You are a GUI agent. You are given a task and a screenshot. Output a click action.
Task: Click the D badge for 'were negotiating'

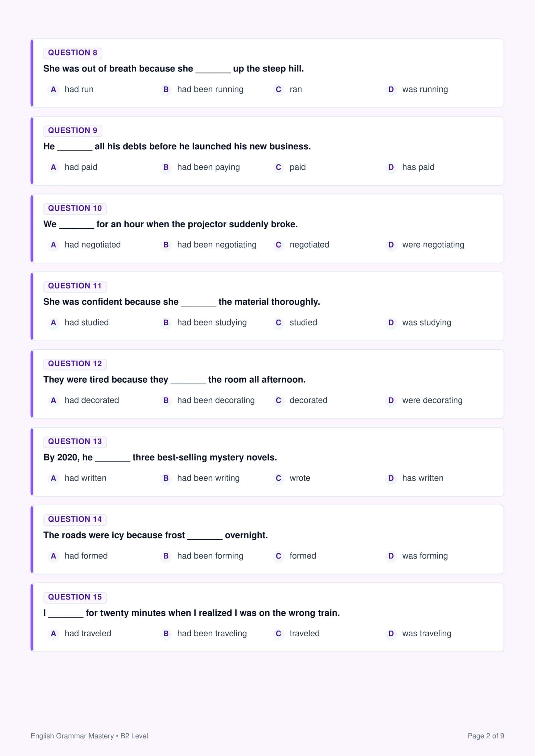coord(391,245)
